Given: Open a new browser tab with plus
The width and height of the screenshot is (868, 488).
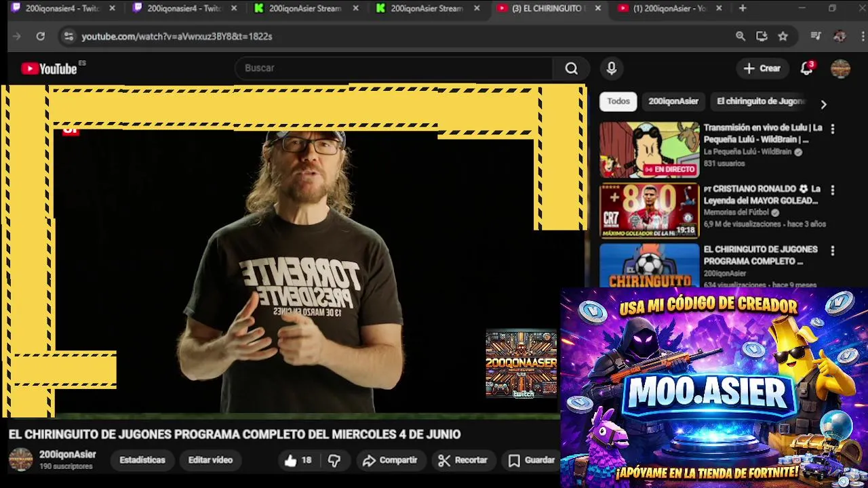Looking at the screenshot, I should pos(743,8).
